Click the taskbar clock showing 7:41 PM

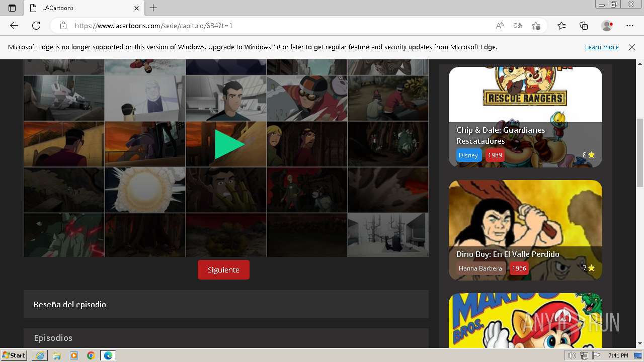click(618, 355)
